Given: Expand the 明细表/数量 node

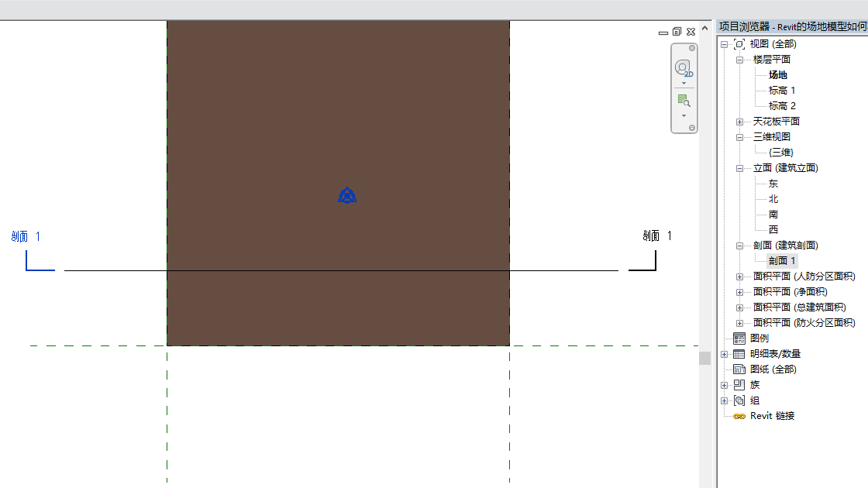Looking at the screenshot, I should pos(724,354).
